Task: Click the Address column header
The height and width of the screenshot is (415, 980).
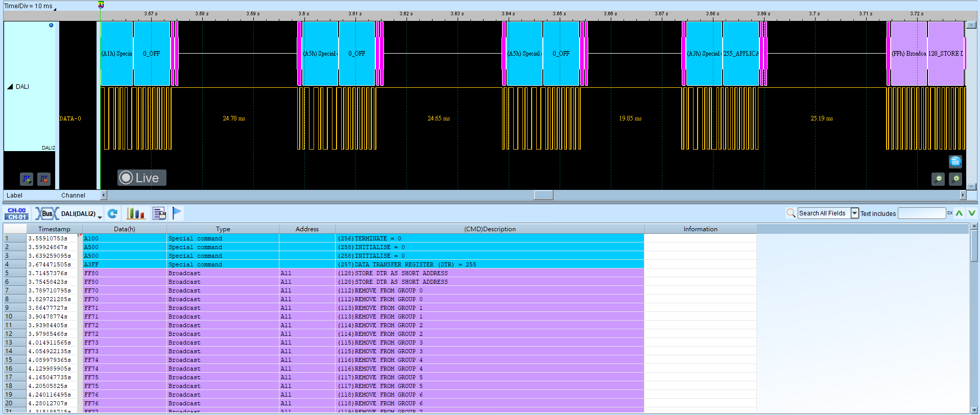Action: coord(307,229)
